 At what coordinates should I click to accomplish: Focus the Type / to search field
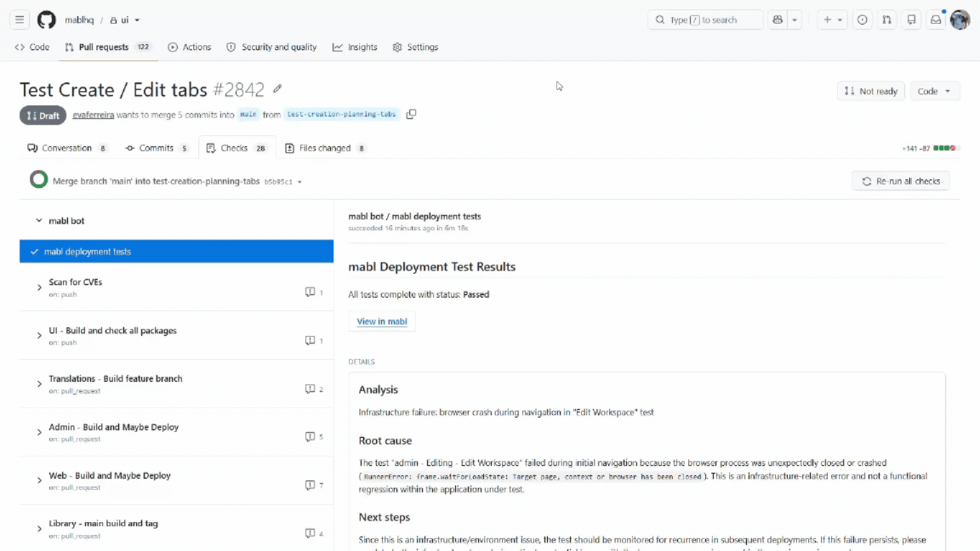[705, 20]
